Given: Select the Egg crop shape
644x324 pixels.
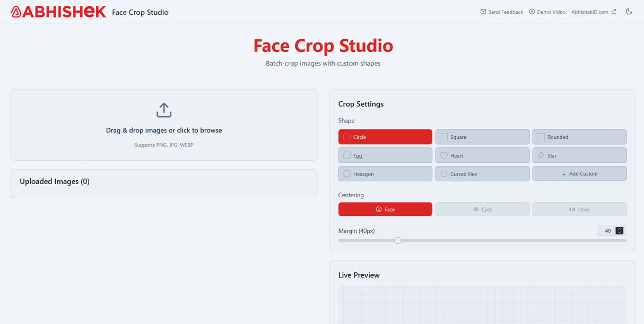Looking at the screenshot, I should click(385, 155).
